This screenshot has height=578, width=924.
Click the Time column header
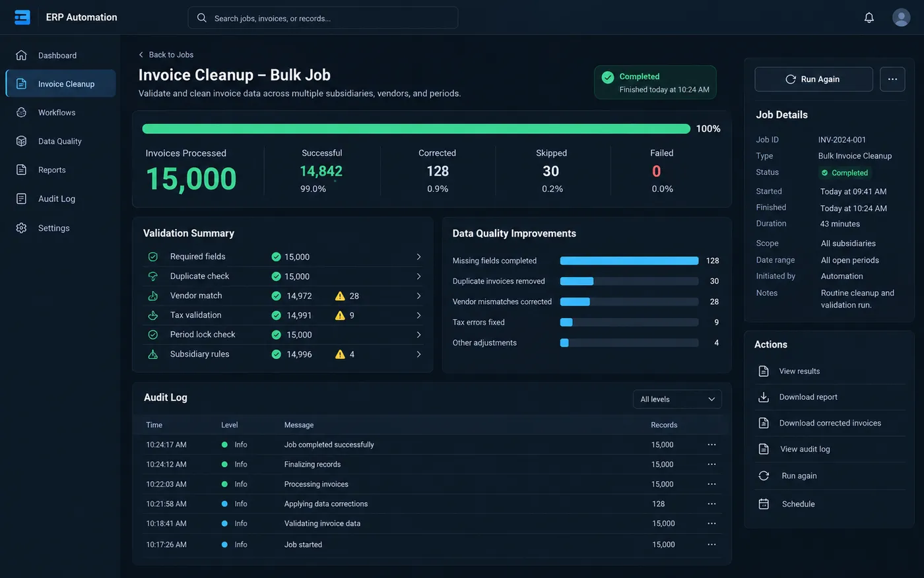pos(154,425)
